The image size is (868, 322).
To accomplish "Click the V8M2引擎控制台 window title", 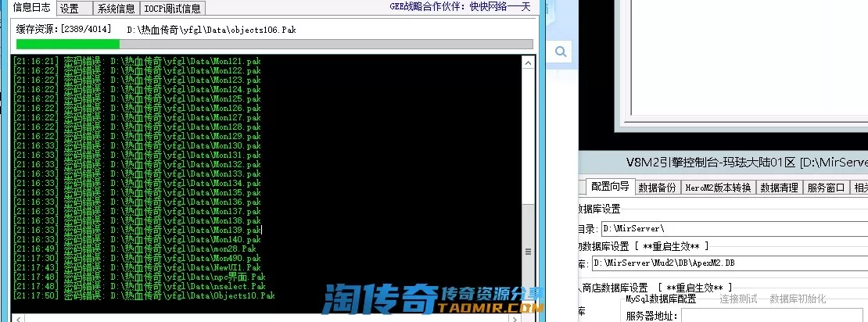I will 747,163.
